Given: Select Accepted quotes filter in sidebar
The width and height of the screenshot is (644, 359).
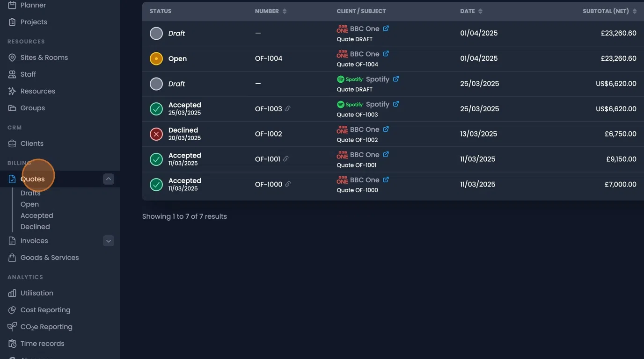Looking at the screenshot, I should (37, 215).
